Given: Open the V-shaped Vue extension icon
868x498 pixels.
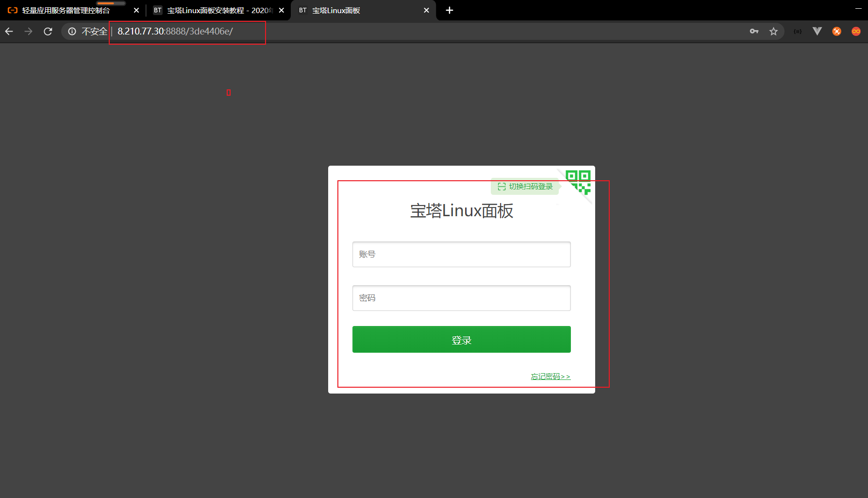Looking at the screenshot, I should [817, 32].
